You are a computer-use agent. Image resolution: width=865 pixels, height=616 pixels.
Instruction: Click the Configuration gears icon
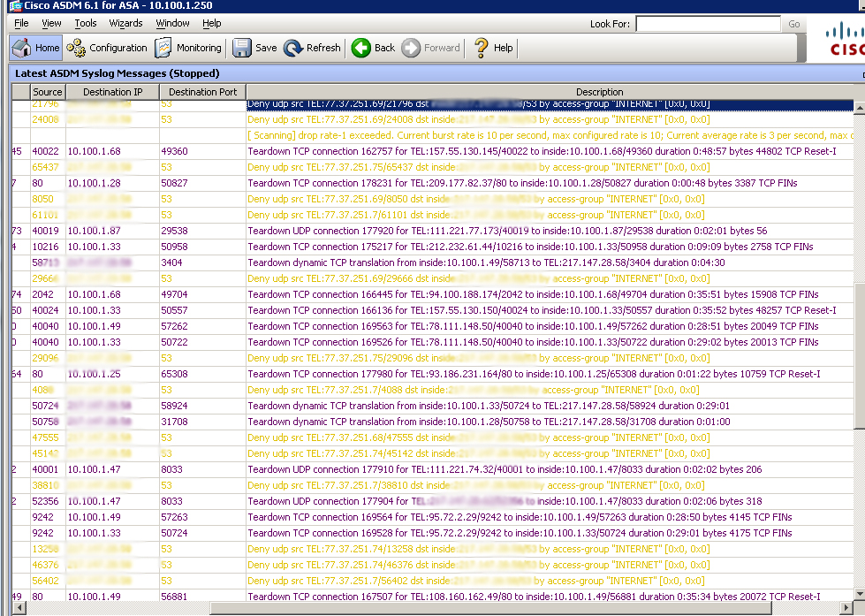pyautogui.click(x=76, y=48)
